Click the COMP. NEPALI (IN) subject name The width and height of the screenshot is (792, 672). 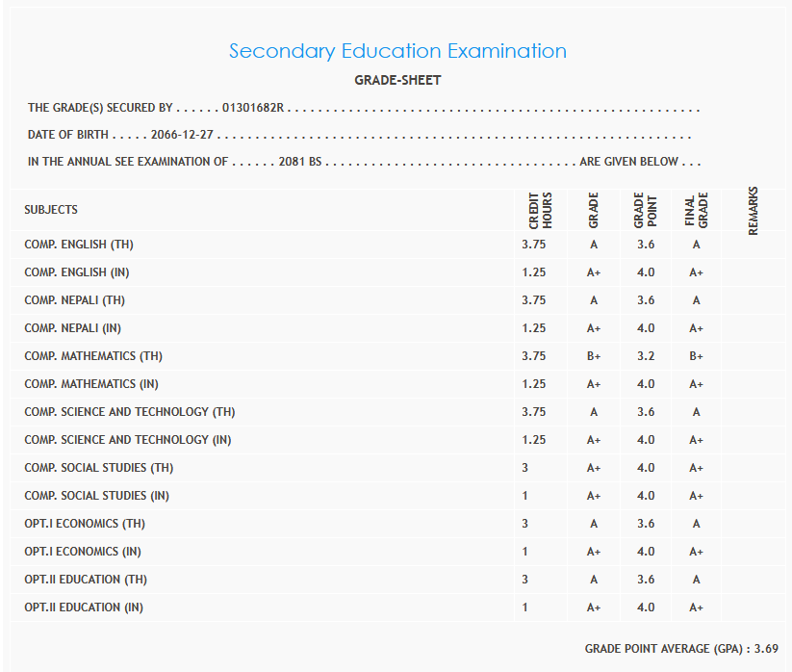coord(72,328)
